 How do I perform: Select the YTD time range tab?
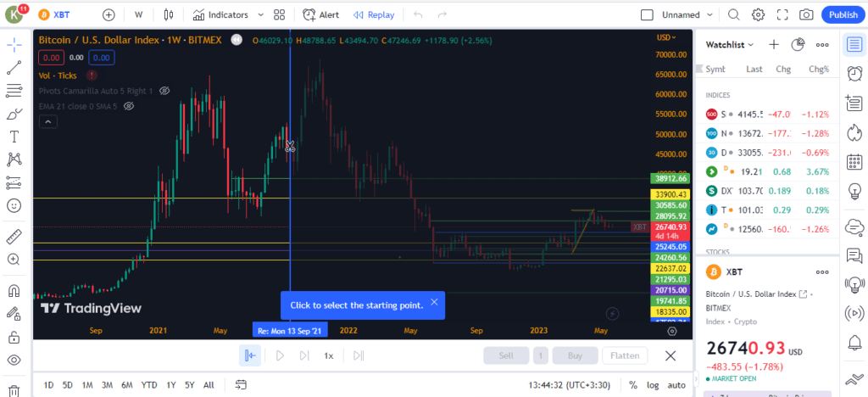[x=148, y=384]
